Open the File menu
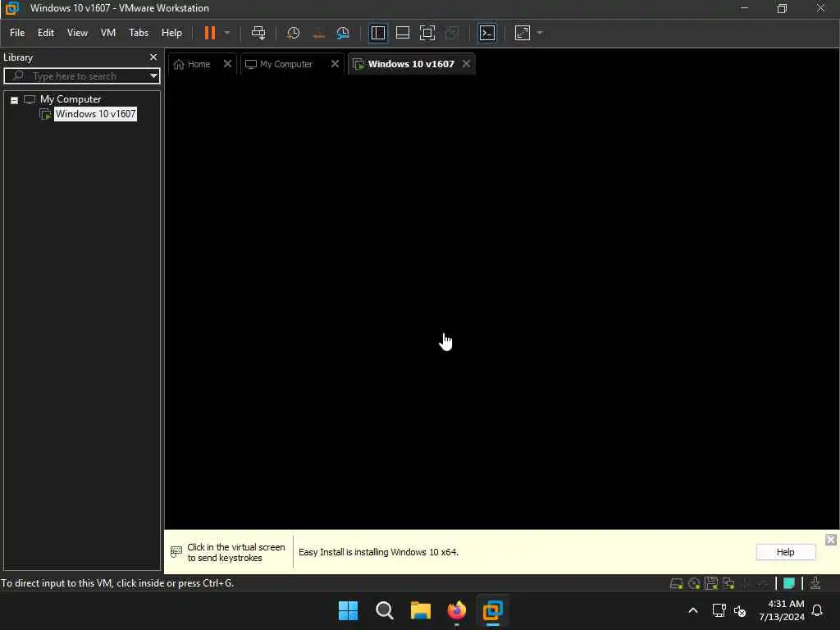This screenshot has height=630, width=840. 17,33
